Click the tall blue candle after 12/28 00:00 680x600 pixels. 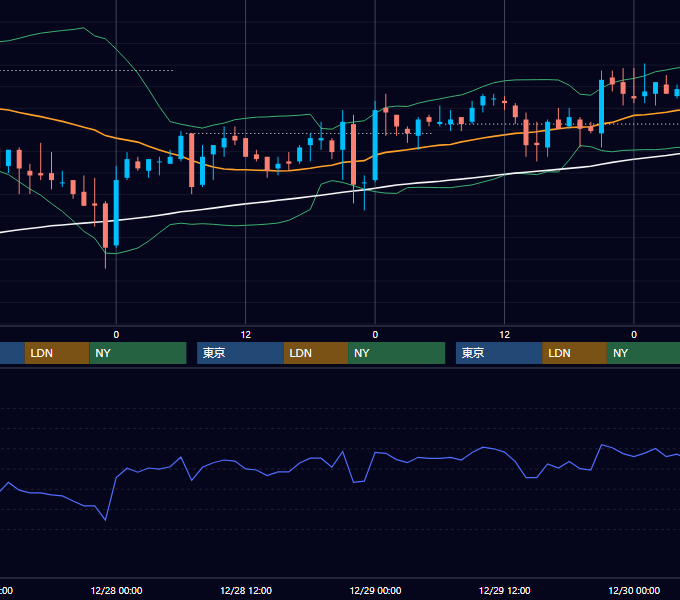[116, 212]
